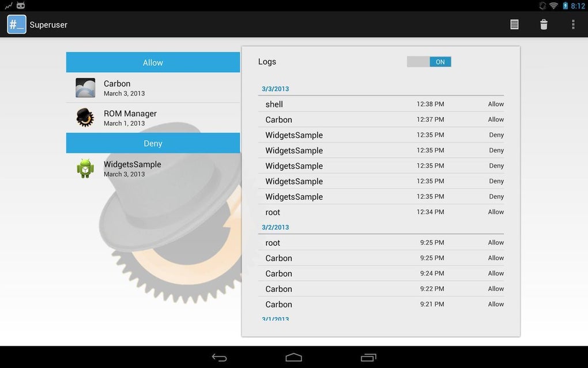The height and width of the screenshot is (368, 588).
Task: Select the Carbon app icon
Action: pyautogui.click(x=85, y=88)
